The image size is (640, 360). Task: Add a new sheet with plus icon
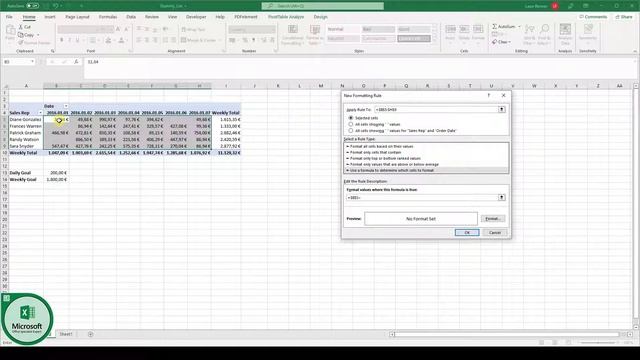pyautogui.click(x=91, y=334)
